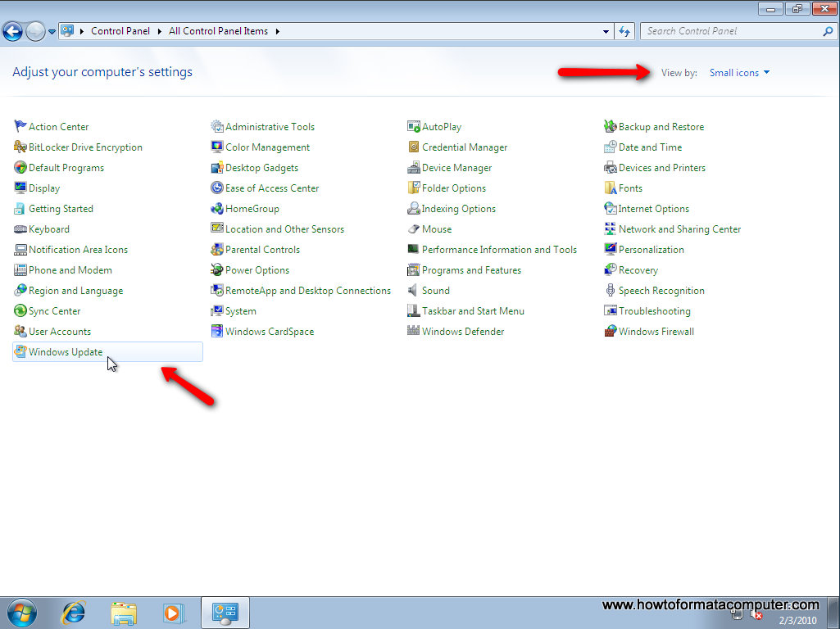The image size is (840, 629).
Task: Open BitLocker Drive Encryption icon
Action: pos(20,147)
